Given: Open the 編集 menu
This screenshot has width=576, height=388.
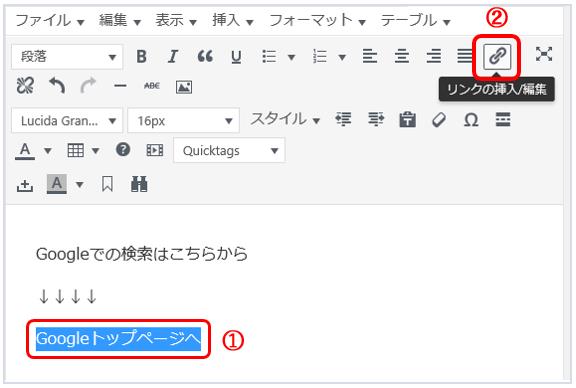Looking at the screenshot, I should click(120, 21).
